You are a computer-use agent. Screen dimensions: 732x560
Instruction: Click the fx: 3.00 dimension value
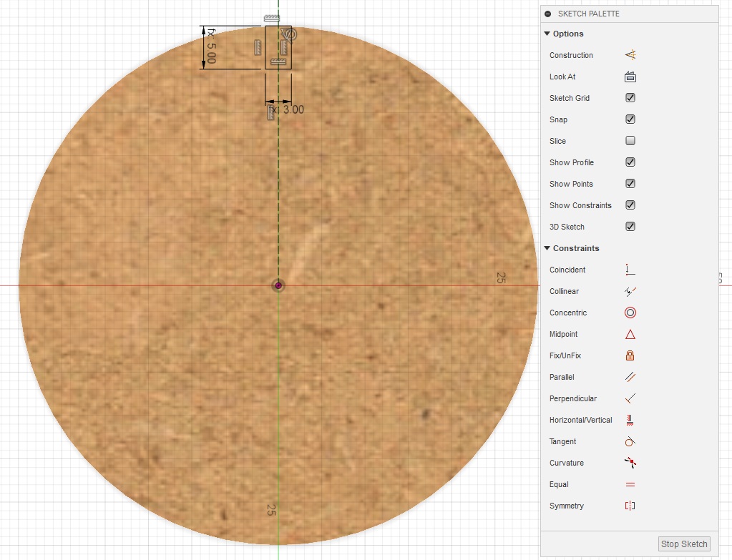pyautogui.click(x=287, y=109)
